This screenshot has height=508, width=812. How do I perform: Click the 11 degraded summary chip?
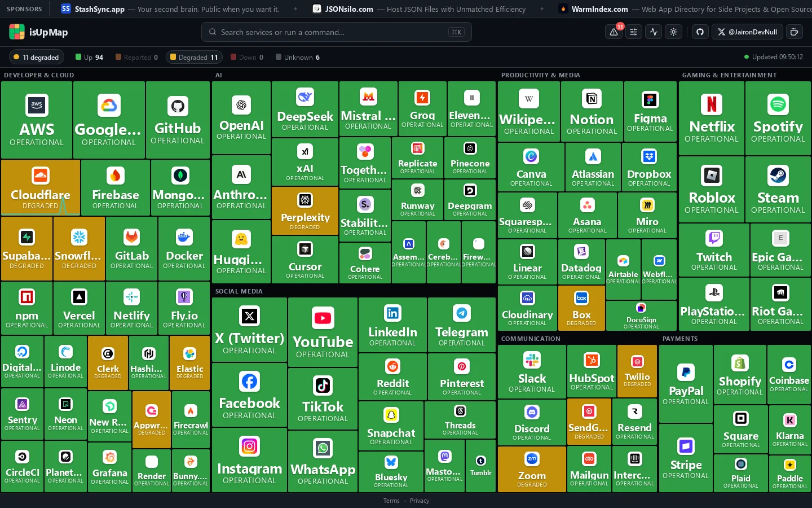36,57
